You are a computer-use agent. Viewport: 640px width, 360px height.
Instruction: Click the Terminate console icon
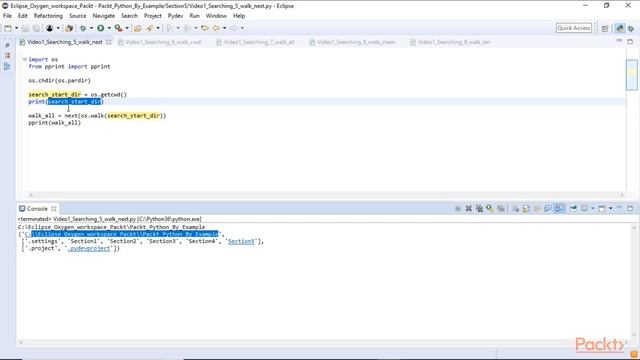(x=458, y=209)
